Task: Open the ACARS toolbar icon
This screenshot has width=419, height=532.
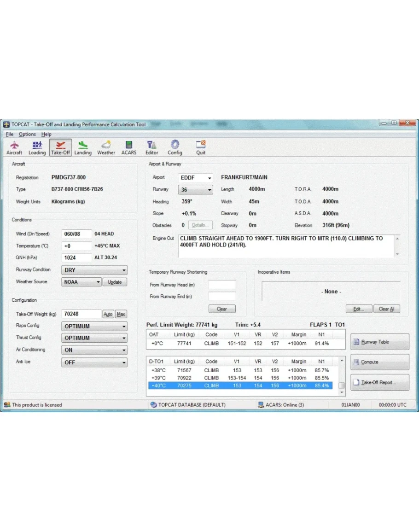Action: [x=129, y=147]
